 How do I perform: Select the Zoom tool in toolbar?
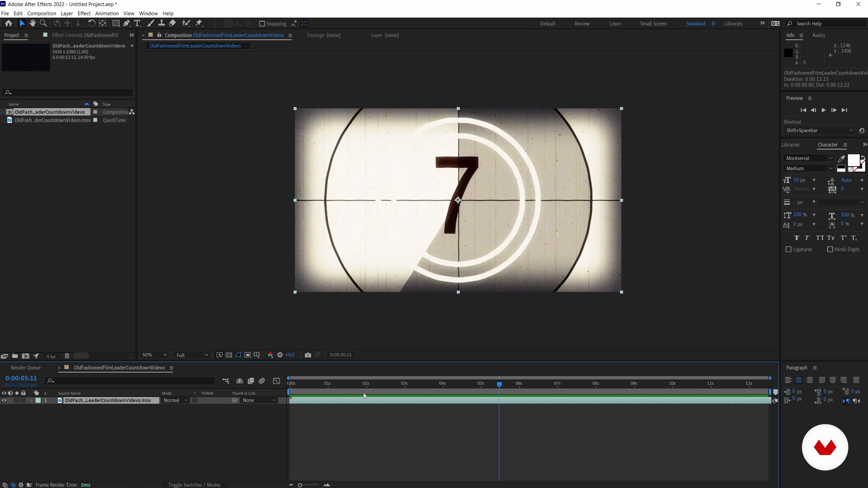[x=43, y=23]
